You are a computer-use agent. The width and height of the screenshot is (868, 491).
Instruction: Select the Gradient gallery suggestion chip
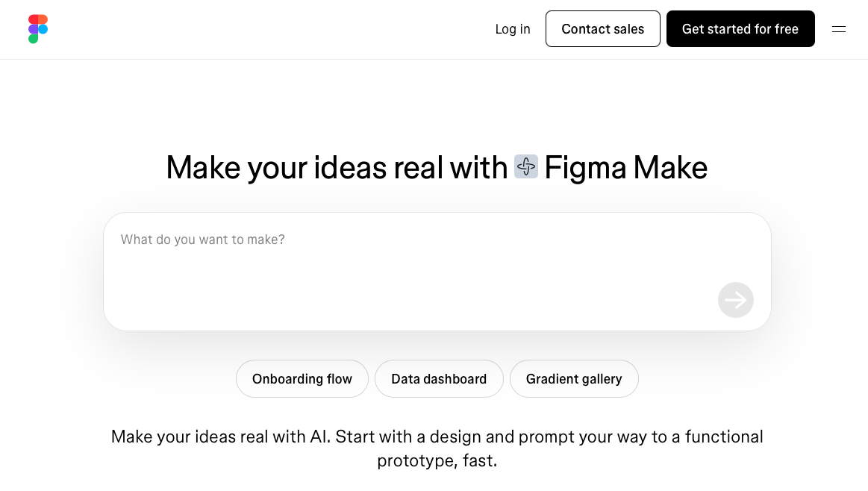(x=574, y=378)
